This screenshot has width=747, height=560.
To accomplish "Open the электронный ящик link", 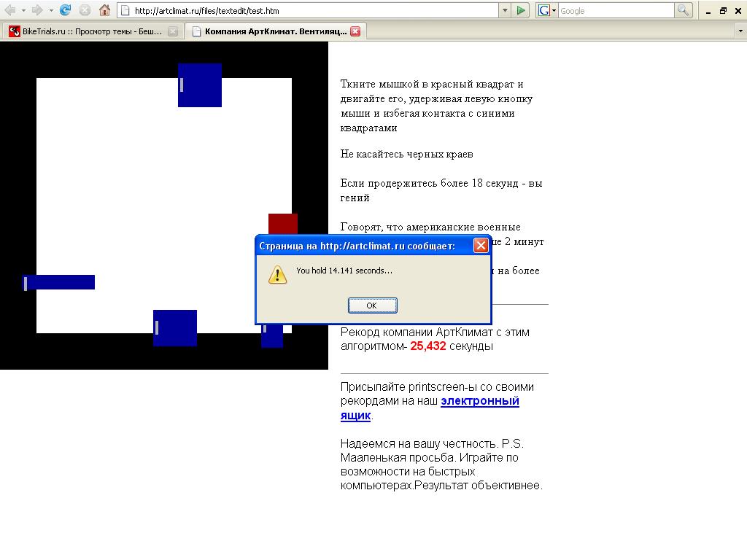I will (430, 408).
